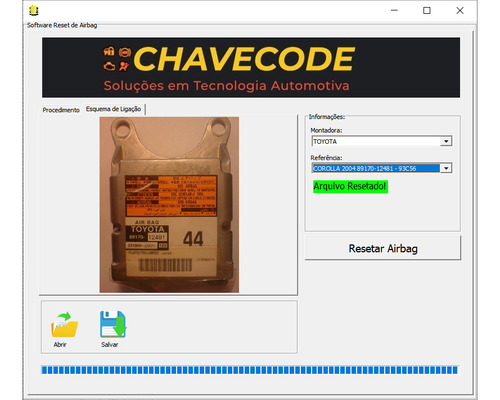Viewport: 500px width, 400px height.
Task: Expand the Referência dropdown arrow
Action: tap(446, 168)
